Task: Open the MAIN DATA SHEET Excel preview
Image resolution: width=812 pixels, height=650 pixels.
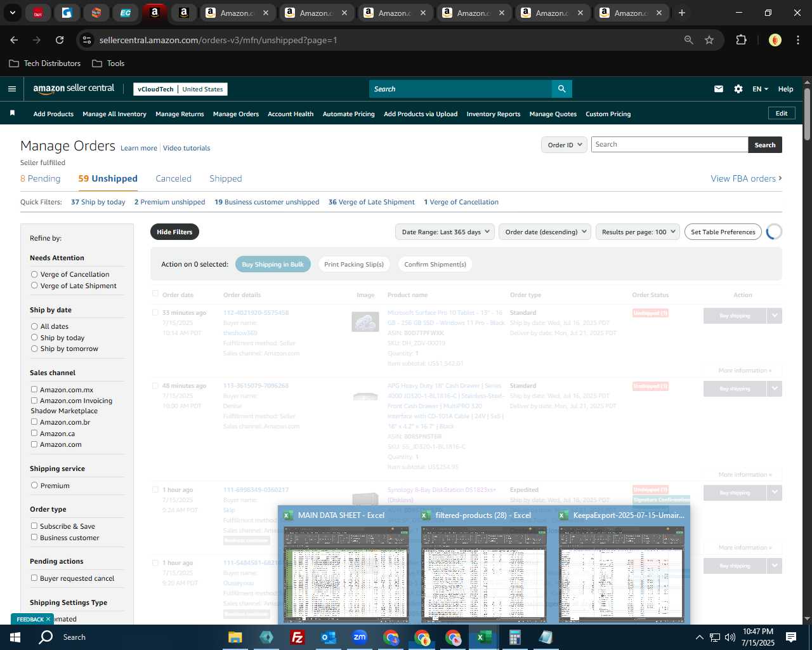Action: coord(346,566)
